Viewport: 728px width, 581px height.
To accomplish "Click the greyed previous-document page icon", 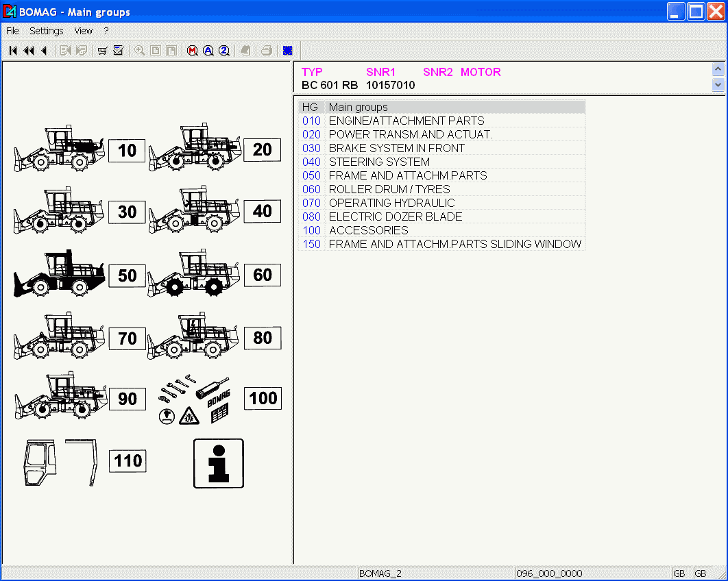I will (x=65, y=51).
